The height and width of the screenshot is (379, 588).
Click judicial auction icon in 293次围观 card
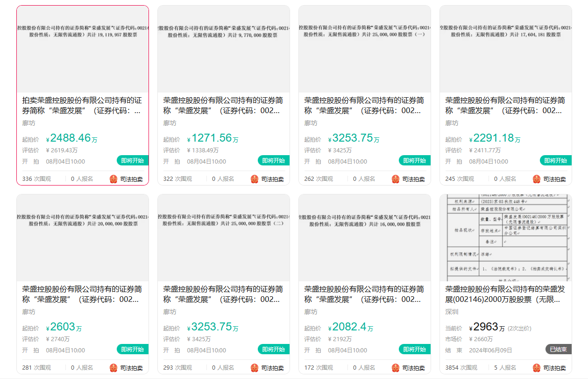(x=255, y=368)
